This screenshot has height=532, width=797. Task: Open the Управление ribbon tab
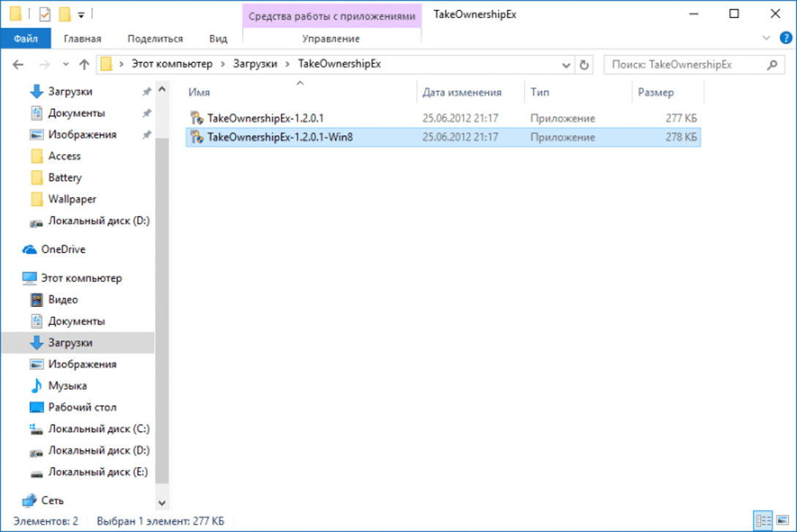pos(331,39)
